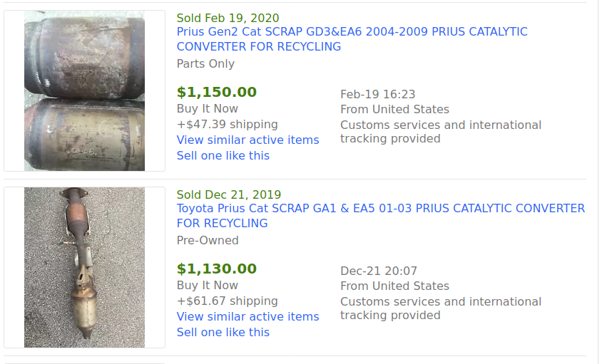607x364 pixels.
Task: Click the 'Pre-Owned' condition text
Action: pos(208,240)
